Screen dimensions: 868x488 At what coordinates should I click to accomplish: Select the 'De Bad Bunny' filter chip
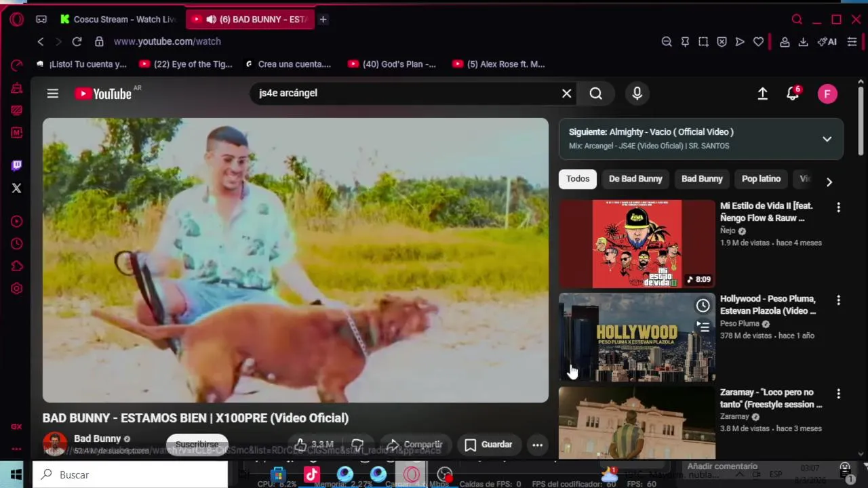tap(635, 179)
